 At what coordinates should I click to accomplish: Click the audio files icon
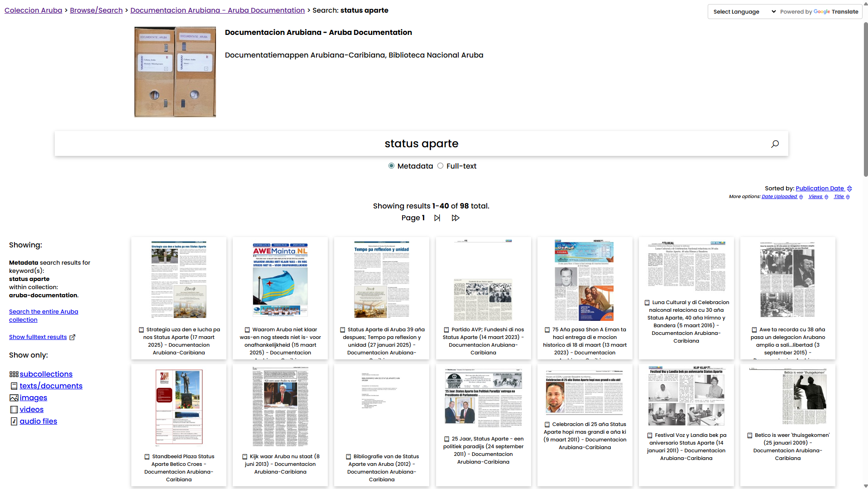(x=14, y=421)
